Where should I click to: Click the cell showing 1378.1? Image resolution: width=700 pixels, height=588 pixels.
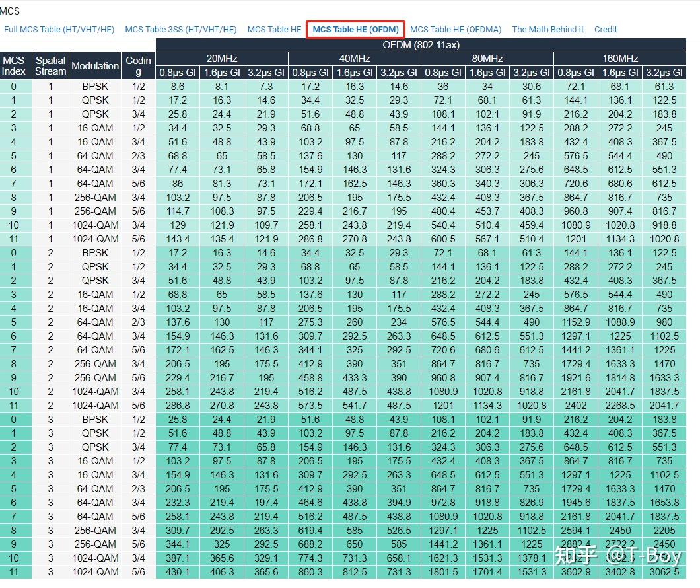(531, 558)
